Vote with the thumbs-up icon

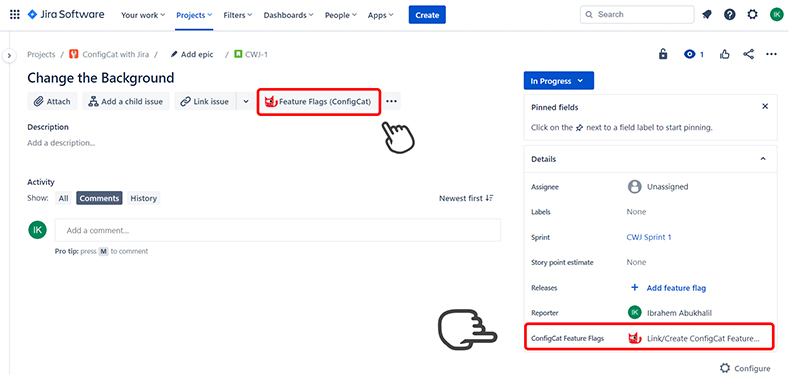(x=724, y=54)
